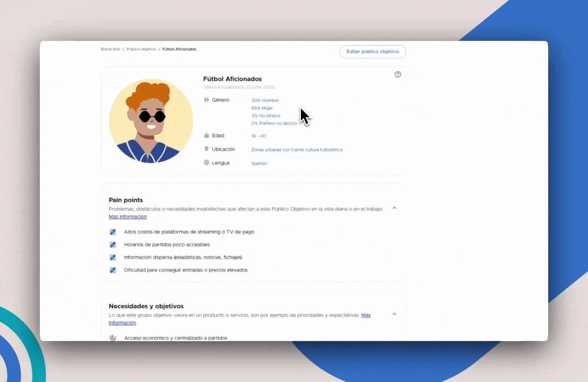Select Información dispersa (estadísticas, noticias, fichajes) text
Screen dimensions: 588x382
click(183, 257)
